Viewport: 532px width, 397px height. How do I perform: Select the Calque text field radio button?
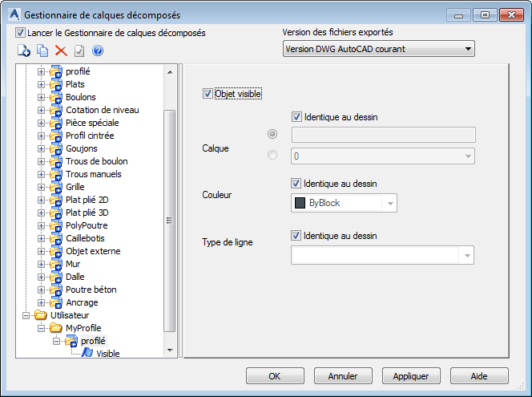(x=272, y=134)
